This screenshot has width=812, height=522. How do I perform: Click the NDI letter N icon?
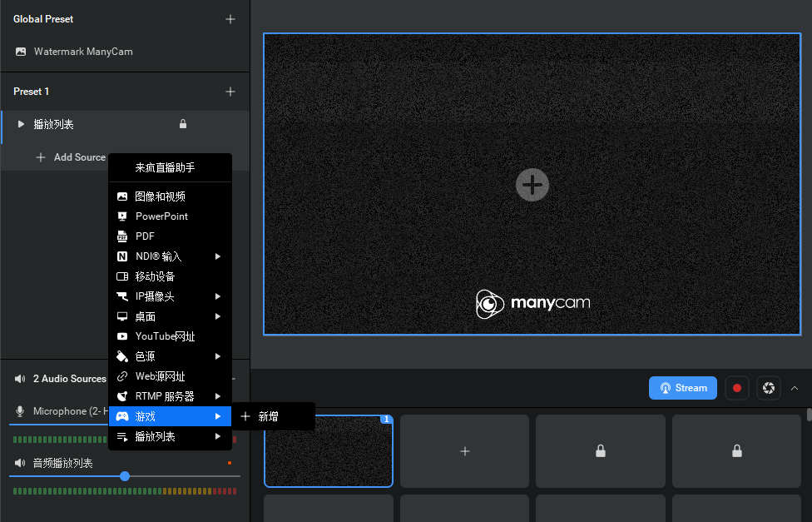coord(122,256)
